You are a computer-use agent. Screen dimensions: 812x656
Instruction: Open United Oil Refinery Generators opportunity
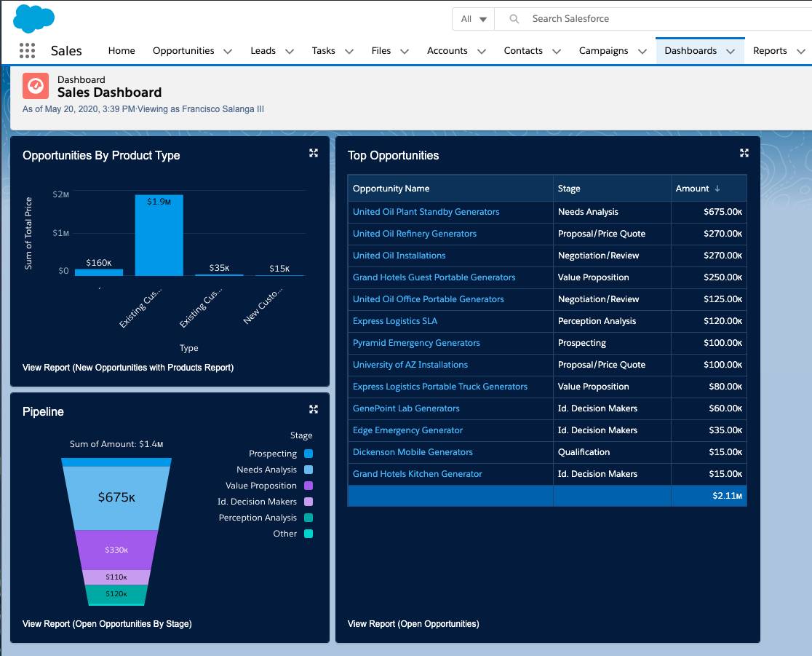pyautogui.click(x=414, y=234)
